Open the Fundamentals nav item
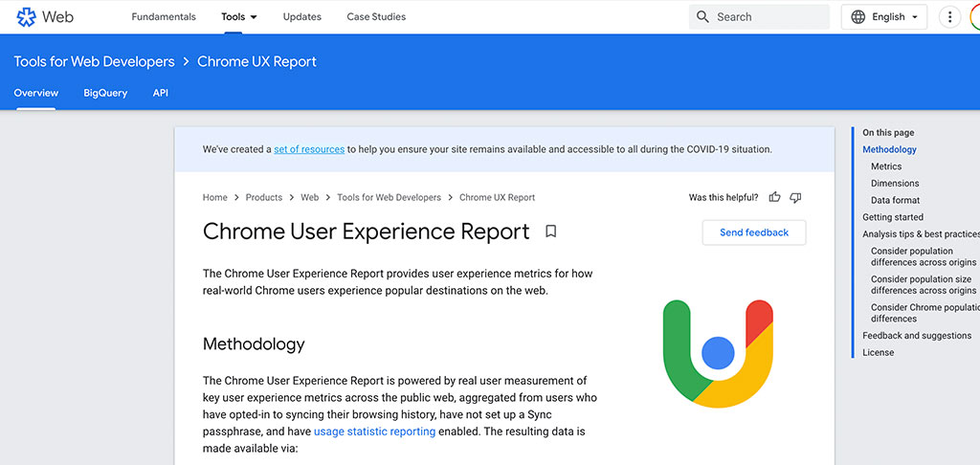The image size is (980, 465). click(x=163, y=17)
